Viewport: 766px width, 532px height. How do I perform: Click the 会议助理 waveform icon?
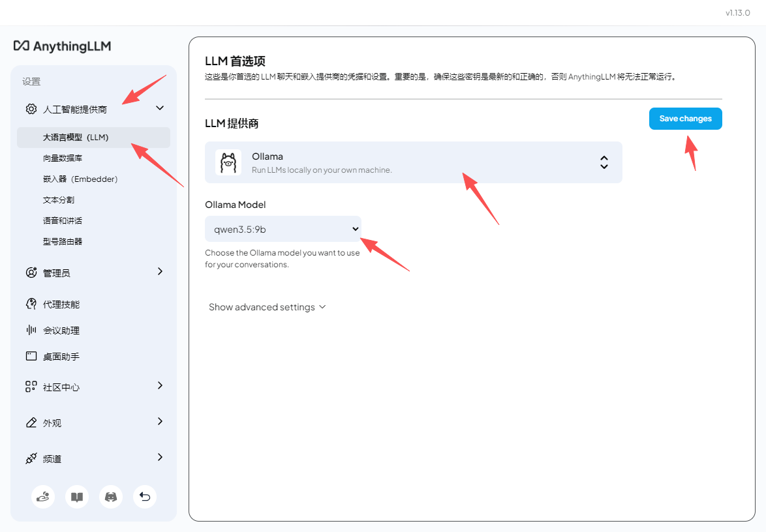coord(31,330)
